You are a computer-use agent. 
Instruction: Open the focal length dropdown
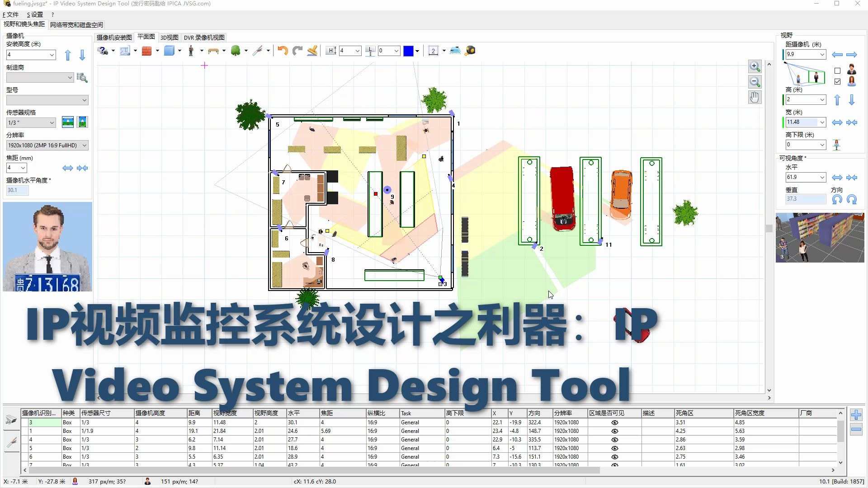[23, 168]
